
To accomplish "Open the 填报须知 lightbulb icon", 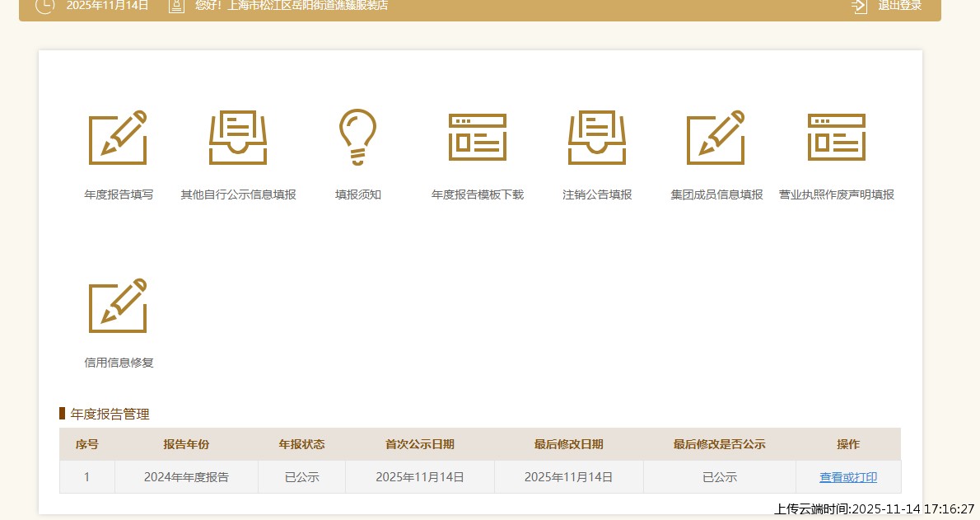I will tap(357, 138).
